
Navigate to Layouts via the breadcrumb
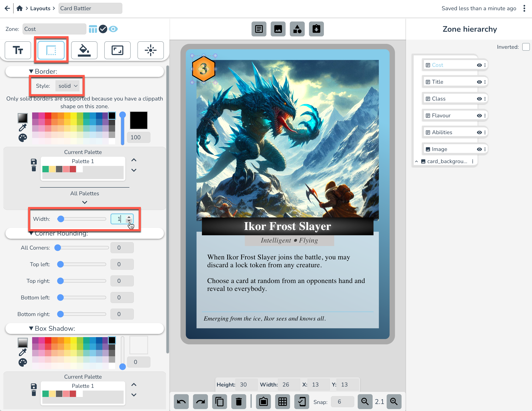tap(40, 8)
